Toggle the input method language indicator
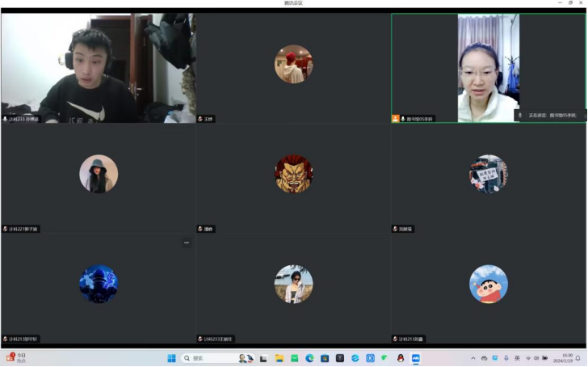The width and height of the screenshot is (588, 367). click(517, 358)
